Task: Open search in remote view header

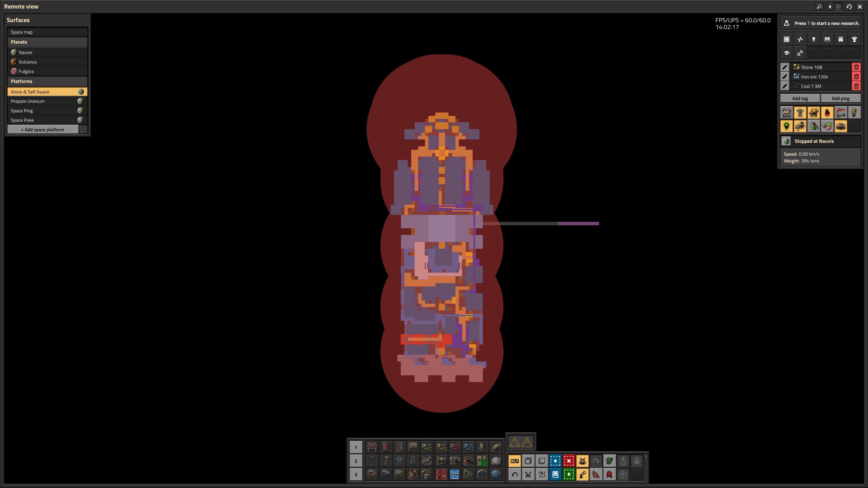Action: click(x=819, y=7)
